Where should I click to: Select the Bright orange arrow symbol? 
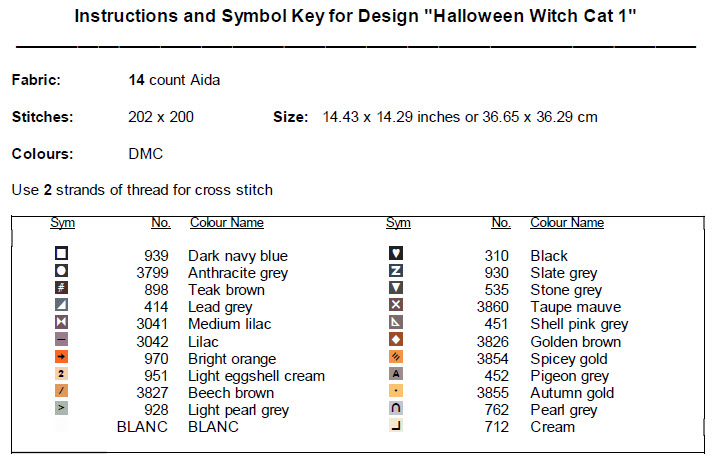pyautogui.click(x=61, y=358)
